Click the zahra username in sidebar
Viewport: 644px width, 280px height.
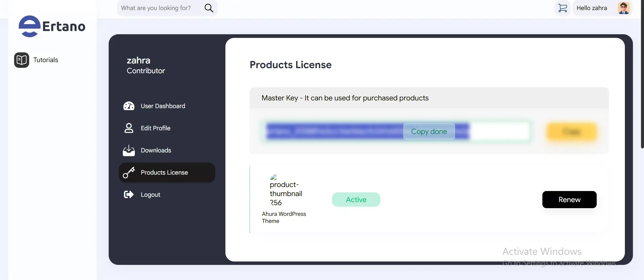(139, 60)
